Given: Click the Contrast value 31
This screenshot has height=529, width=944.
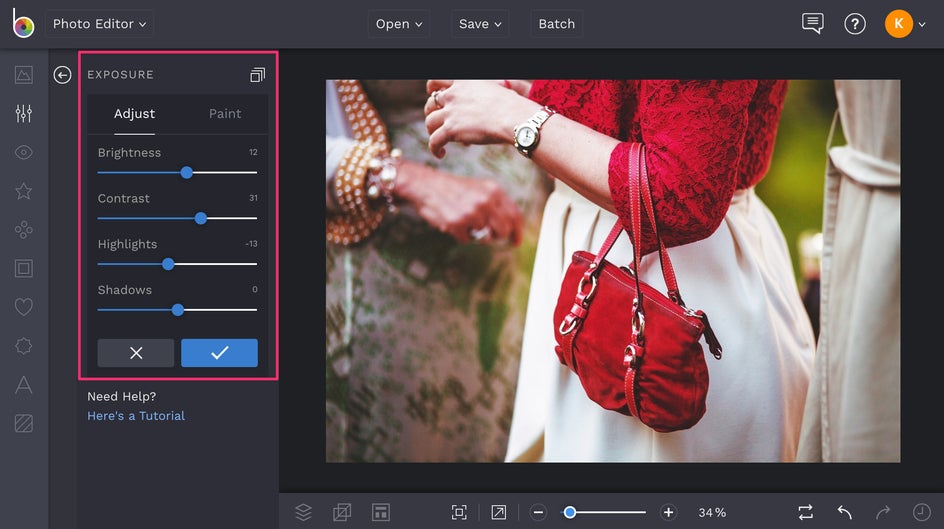Looking at the screenshot, I should tap(253, 198).
